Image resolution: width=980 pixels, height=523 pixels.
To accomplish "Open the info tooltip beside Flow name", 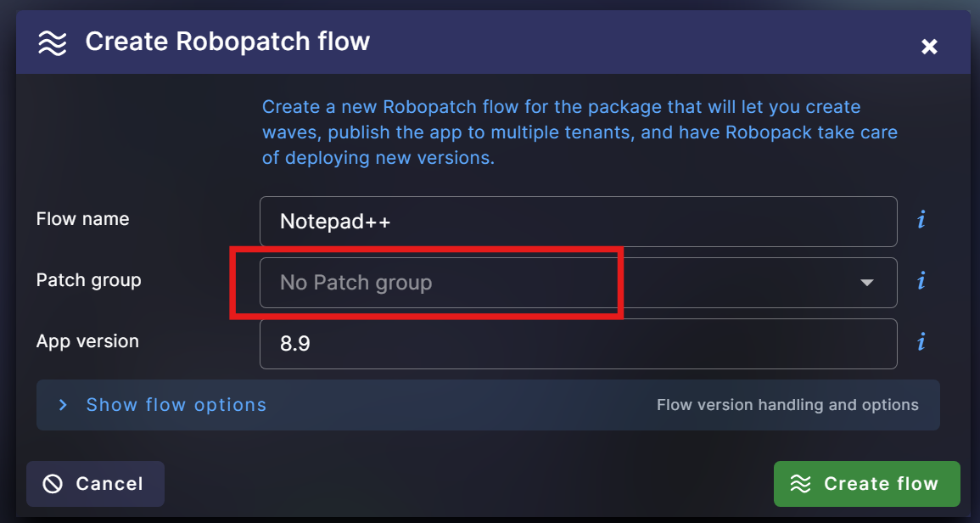I will tap(920, 220).
